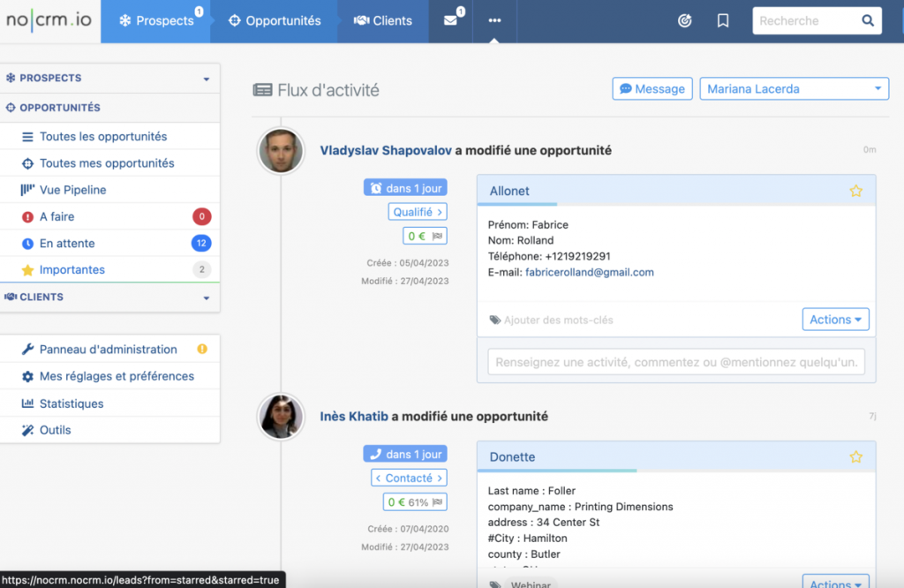Open the Clients tab
Screen dimensions: 904x588
click(383, 21)
